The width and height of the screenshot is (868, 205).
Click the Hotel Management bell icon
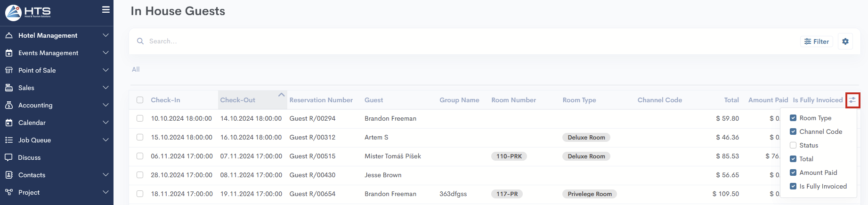(9, 35)
